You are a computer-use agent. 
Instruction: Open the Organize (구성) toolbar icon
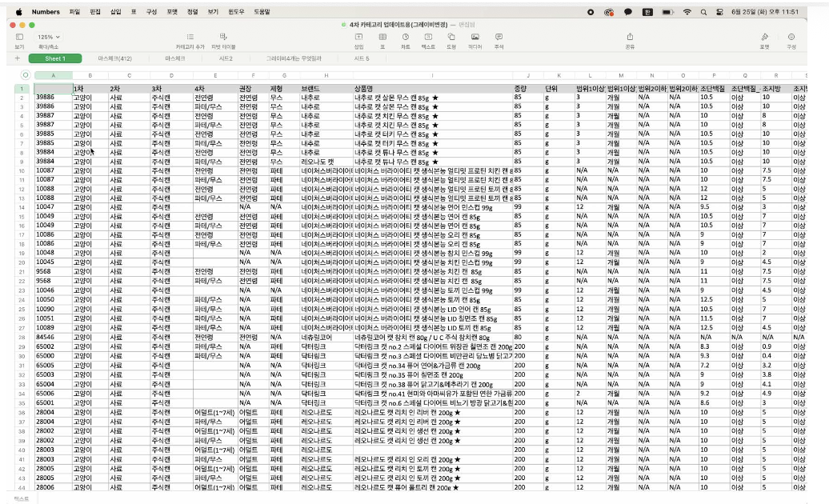[791, 37]
